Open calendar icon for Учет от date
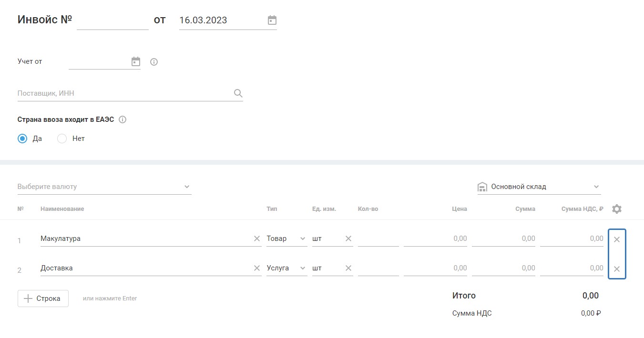This screenshot has height=338, width=644. [136, 62]
